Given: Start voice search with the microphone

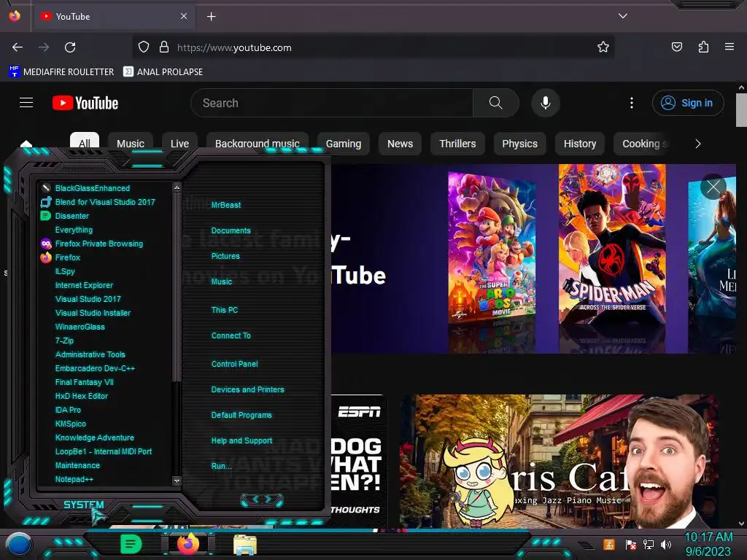Looking at the screenshot, I should pos(546,103).
